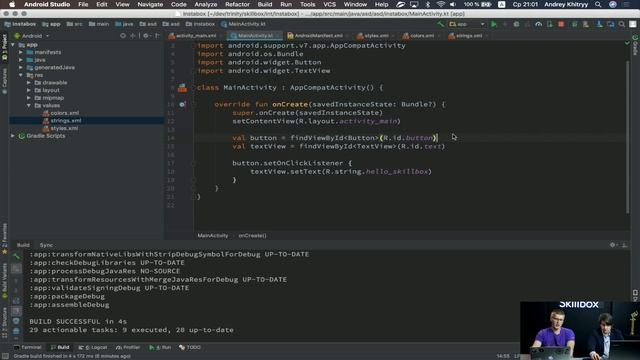640x360 pixels.
Task: Collapse the values folder
Action: tap(29, 105)
